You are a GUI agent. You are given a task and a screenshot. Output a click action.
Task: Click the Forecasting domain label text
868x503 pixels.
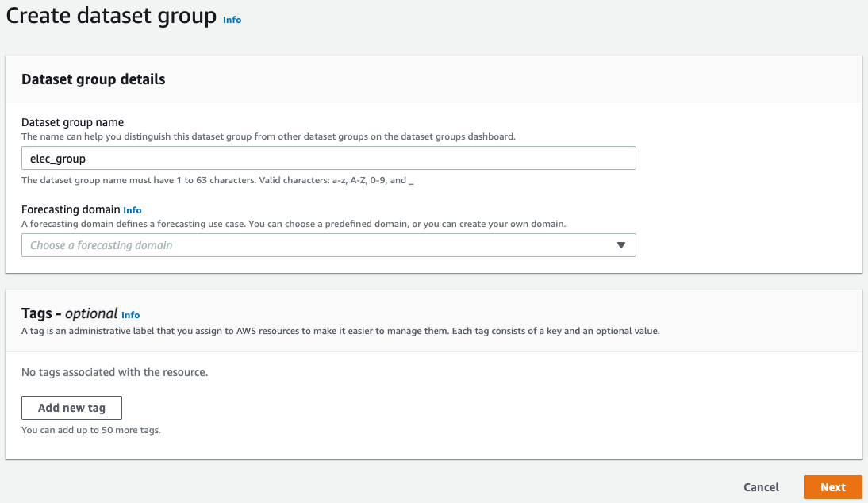pyautogui.click(x=71, y=210)
